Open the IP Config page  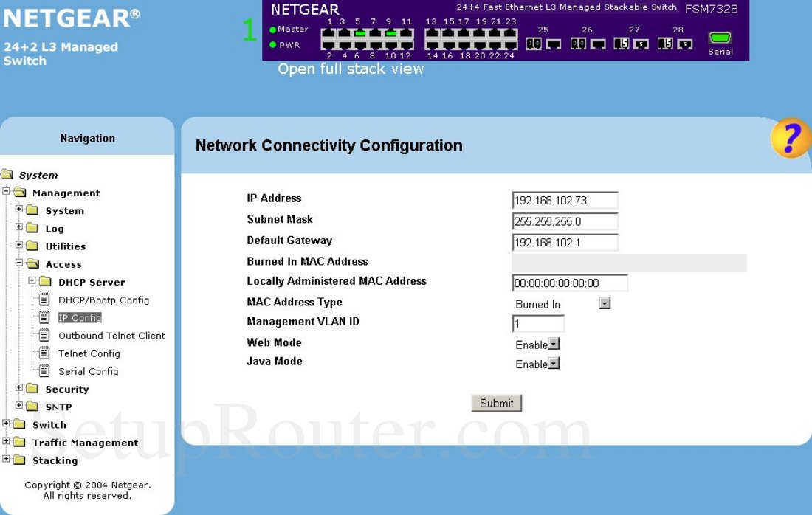(80, 318)
